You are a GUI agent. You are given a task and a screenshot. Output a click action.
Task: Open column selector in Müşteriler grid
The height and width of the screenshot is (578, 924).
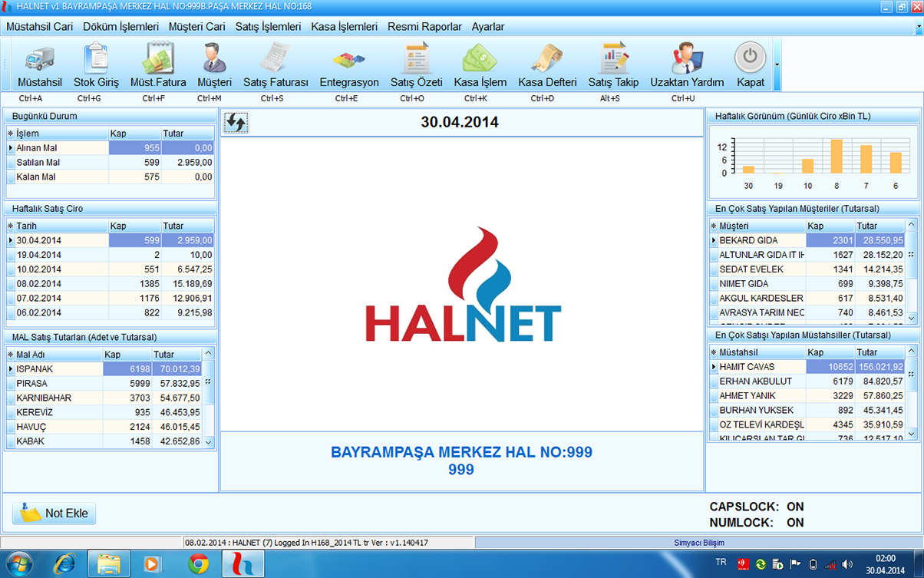pos(714,226)
